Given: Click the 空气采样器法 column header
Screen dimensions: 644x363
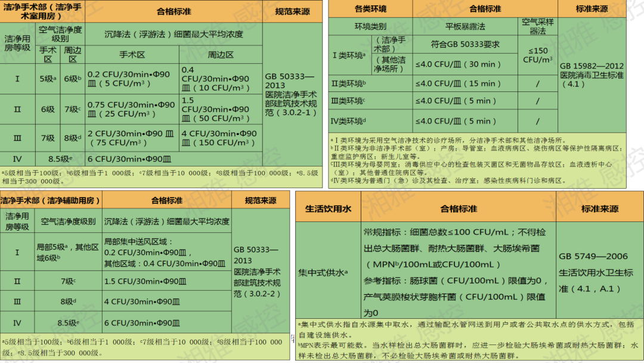Looking at the screenshot, I should point(537,26).
